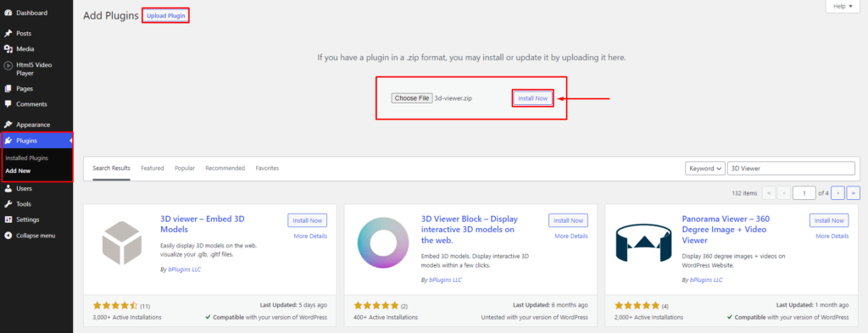Click the 3,000+ Active Installations text

[x=127, y=318]
